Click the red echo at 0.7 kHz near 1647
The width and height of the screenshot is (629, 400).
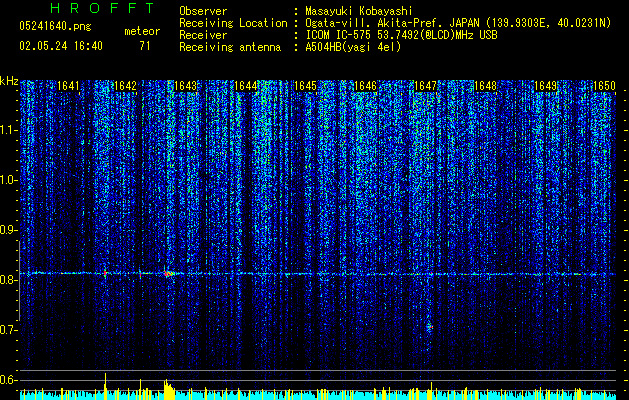(430, 327)
